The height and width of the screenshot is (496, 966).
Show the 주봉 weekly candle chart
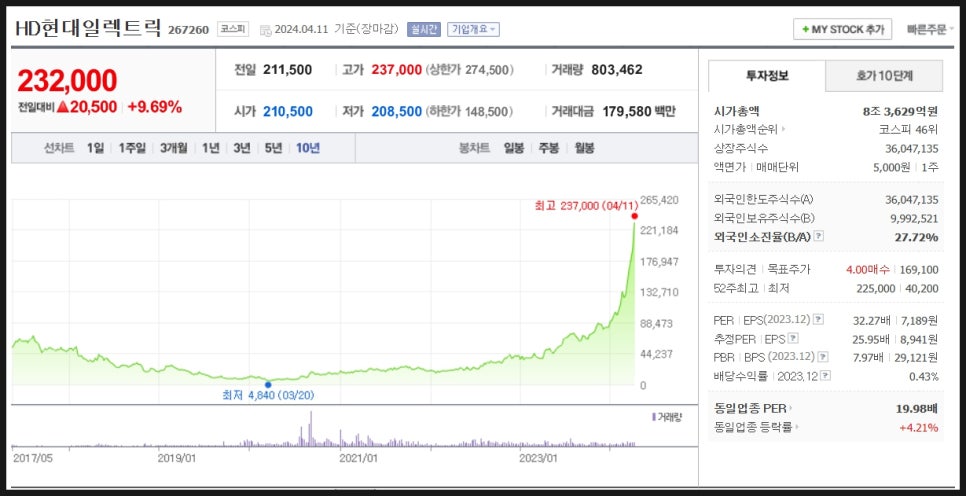[549, 148]
